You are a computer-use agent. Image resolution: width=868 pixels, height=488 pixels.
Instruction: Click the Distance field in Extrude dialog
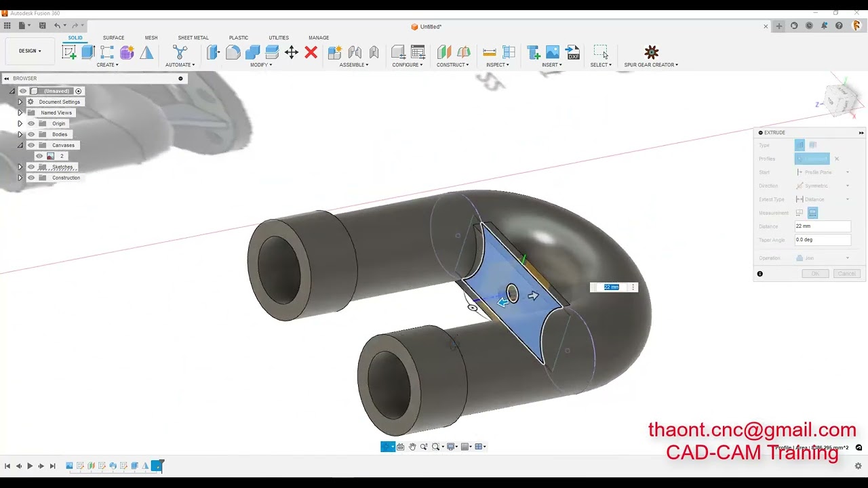pyautogui.click(x=823, y=226)
